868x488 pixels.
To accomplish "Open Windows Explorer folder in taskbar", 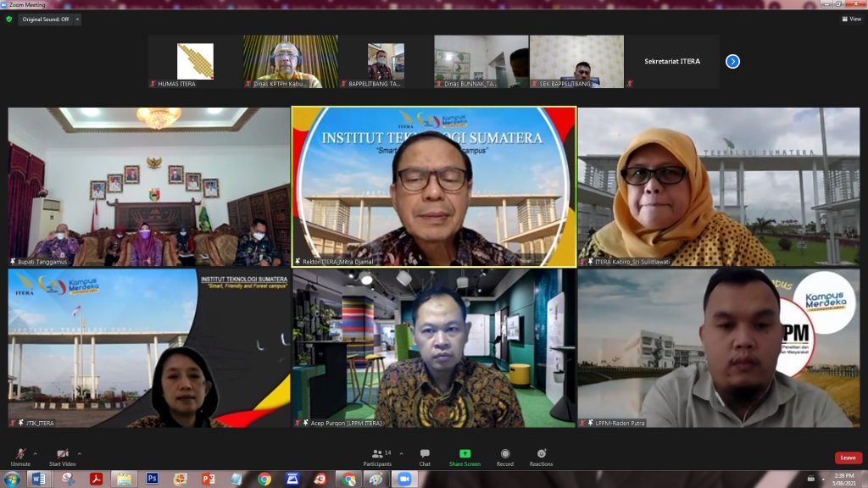I will point(124,480).
